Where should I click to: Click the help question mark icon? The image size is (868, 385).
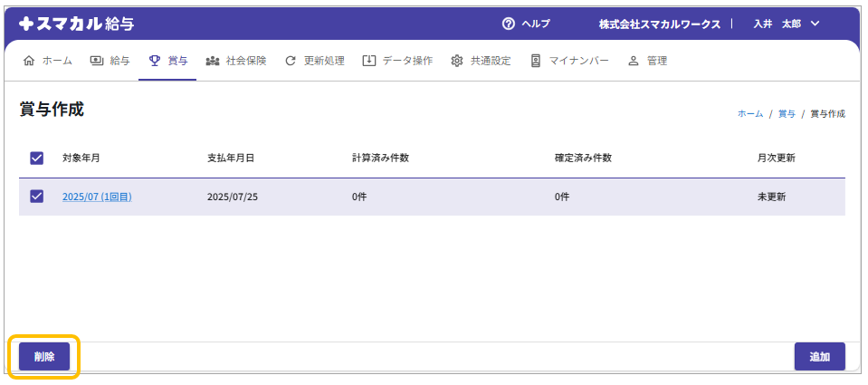tap(509, 24)
